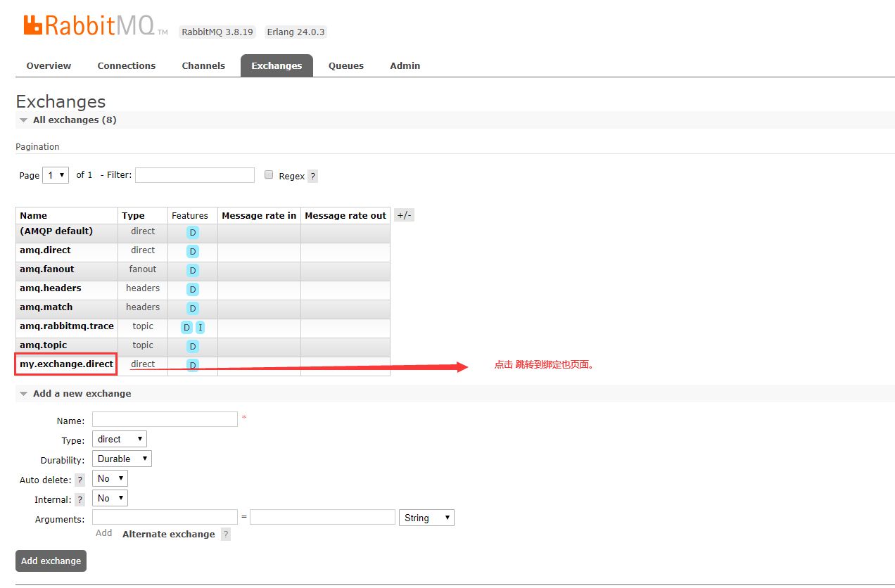Open the amq.fanout exchange link
The height and width of the screenshot is (588, 895).
tap(46, 269)
